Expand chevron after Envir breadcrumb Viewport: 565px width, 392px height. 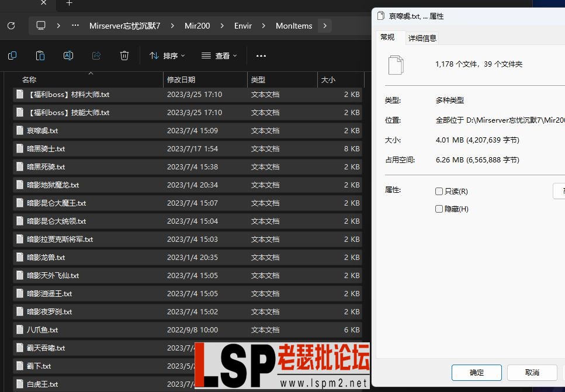pos(264,26)
